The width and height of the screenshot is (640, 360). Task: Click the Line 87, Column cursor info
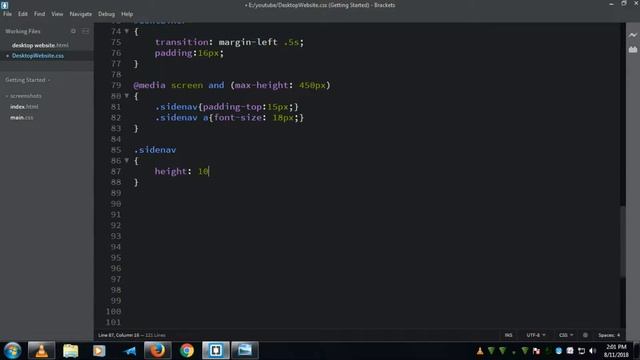(x=118, y=335)
